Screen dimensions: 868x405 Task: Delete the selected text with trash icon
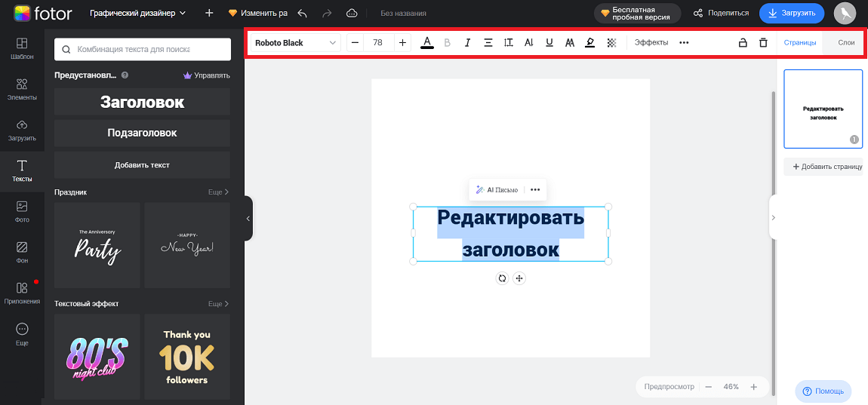point(763,43)
